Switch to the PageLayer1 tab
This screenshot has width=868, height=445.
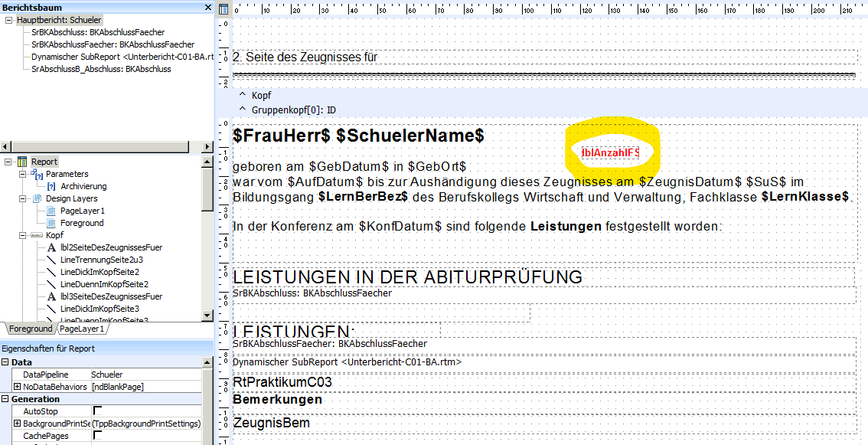pyautogui.click(x=83, y=329)
